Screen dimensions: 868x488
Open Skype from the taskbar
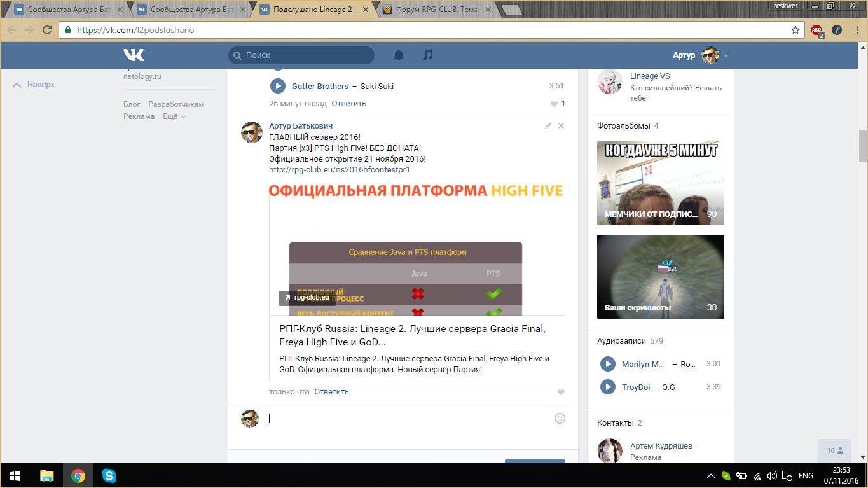click(109, 475)
